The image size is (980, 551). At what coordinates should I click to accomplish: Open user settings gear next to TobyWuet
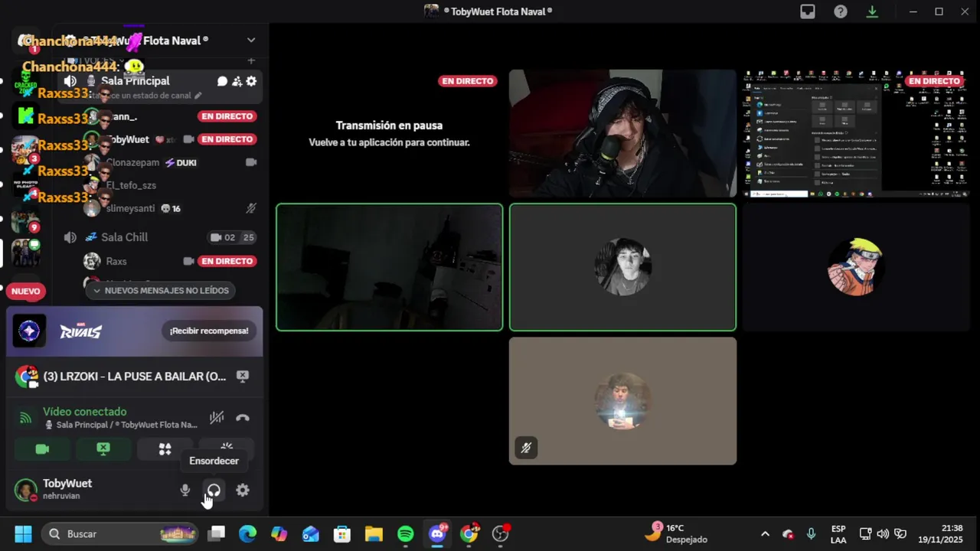pos(243,491)
